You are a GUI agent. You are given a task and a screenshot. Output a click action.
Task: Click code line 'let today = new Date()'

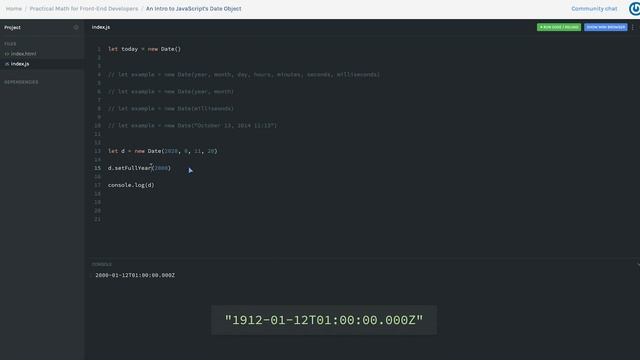[144, 49]
